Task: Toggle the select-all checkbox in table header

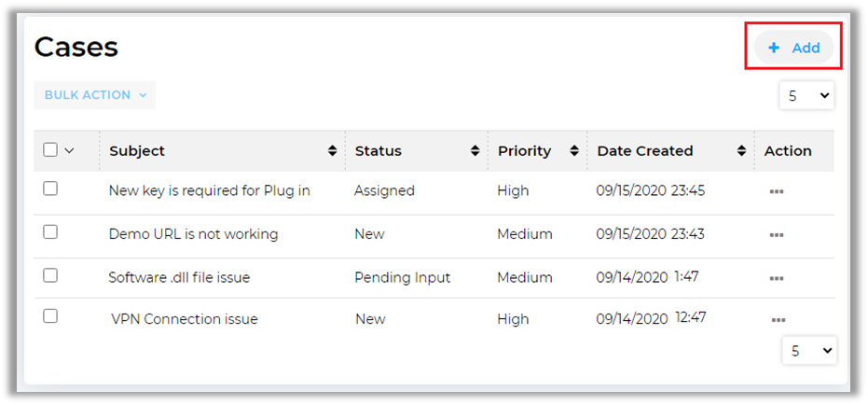Action: tap(50, 150)
